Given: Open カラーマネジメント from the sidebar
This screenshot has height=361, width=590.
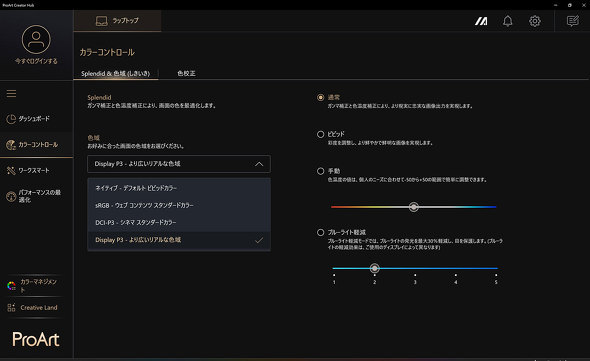Looking at the screenshot, I should 36,286.
